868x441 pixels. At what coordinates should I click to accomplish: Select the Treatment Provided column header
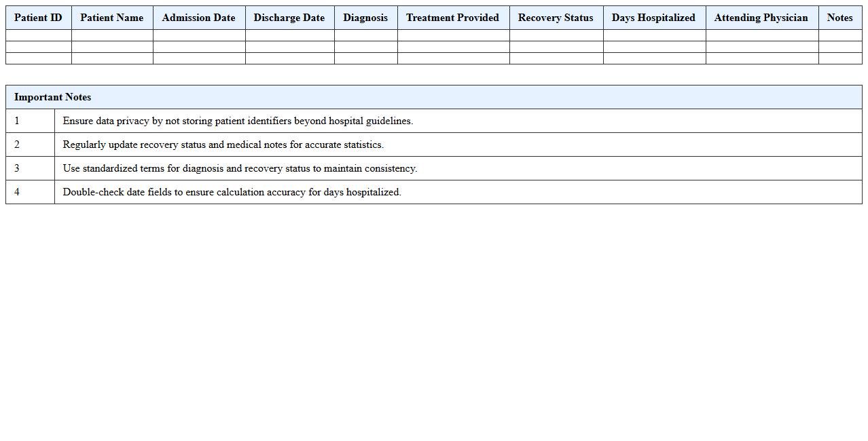pyautogui.click(x=453, y=18)
